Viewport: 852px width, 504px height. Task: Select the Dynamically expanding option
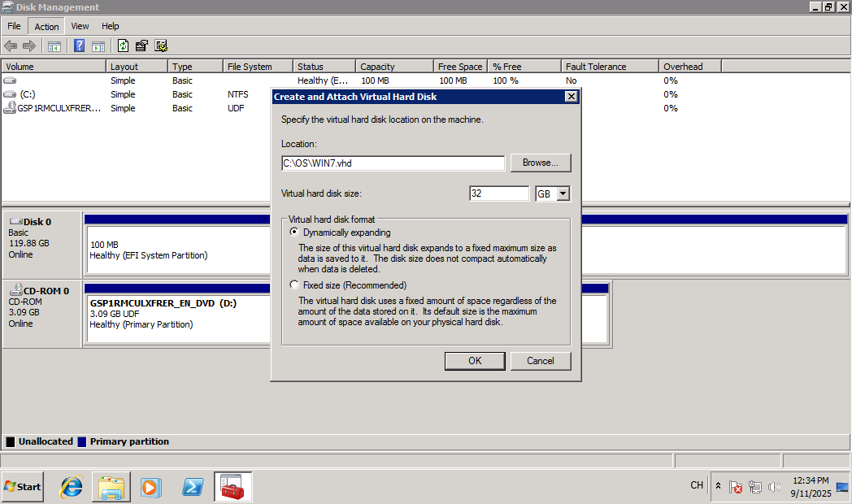pos(294,232)
